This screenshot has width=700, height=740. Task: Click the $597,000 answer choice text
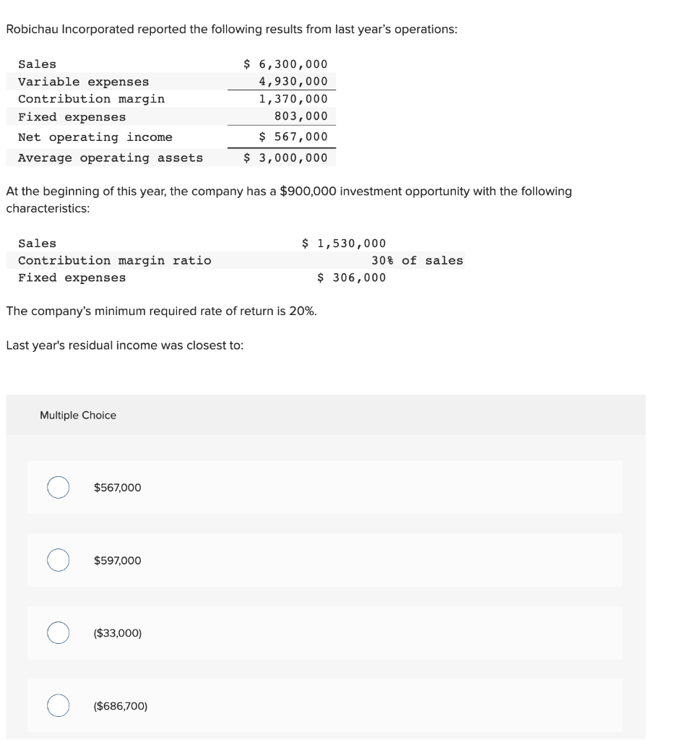pyautogui.click(x=116, y=560)
